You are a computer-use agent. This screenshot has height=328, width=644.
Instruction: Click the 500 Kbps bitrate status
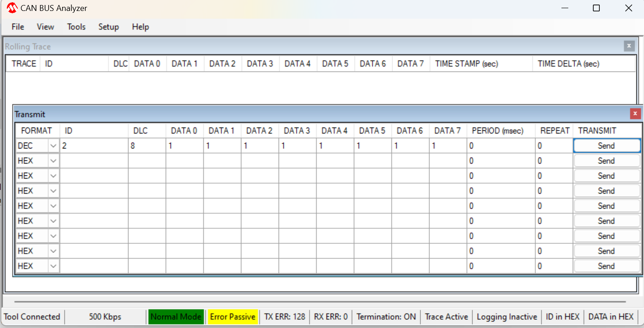tap(105, 317)
